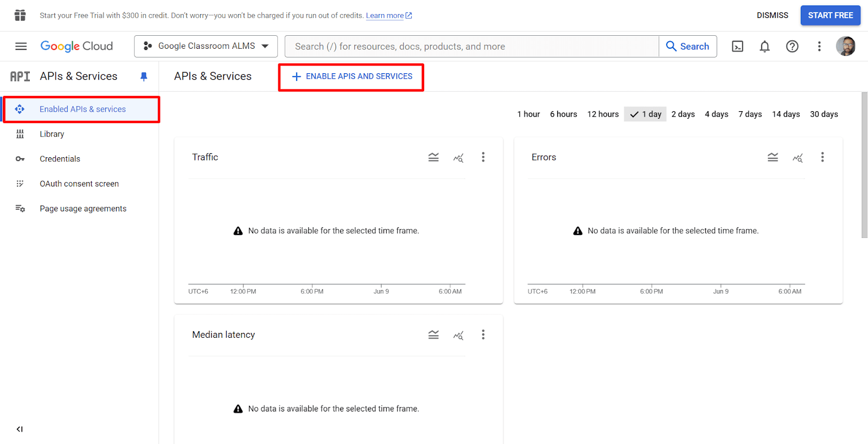Click Enable APIs and Services button
The image size is (868, 444).
click(352, 76)
